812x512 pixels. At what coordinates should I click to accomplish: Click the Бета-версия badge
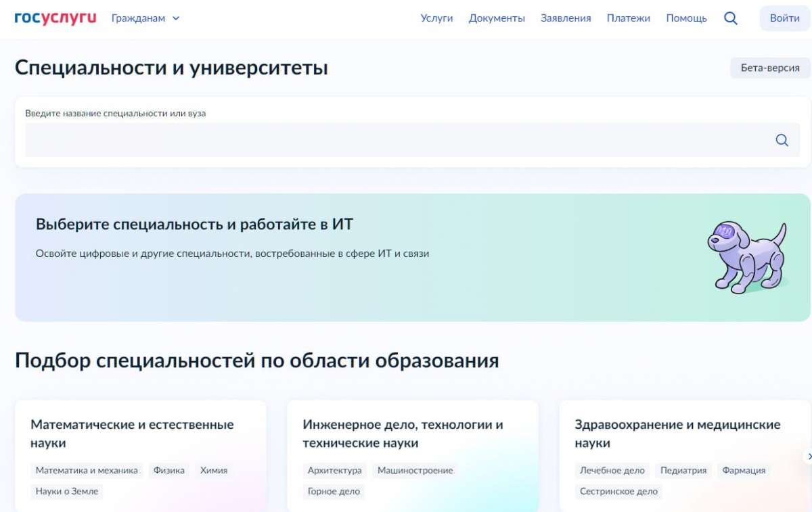[x=770, y=68]
